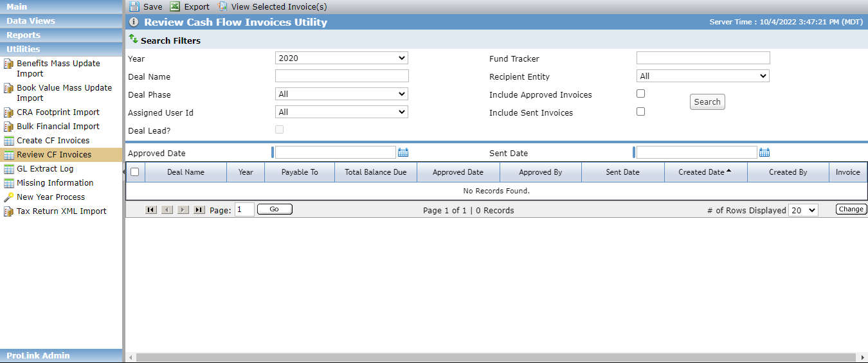Go to the first page of results
Viewport: 868px width, 363px height.
pos(151,209)
